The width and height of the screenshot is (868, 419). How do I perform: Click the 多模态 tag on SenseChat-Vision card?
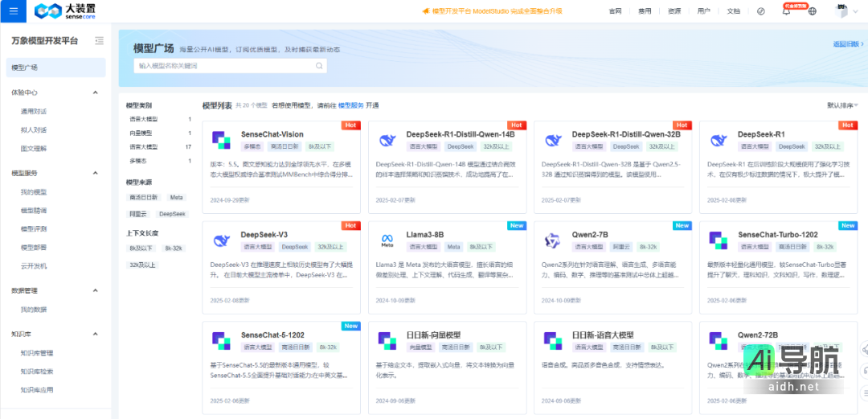coord(252,147)
